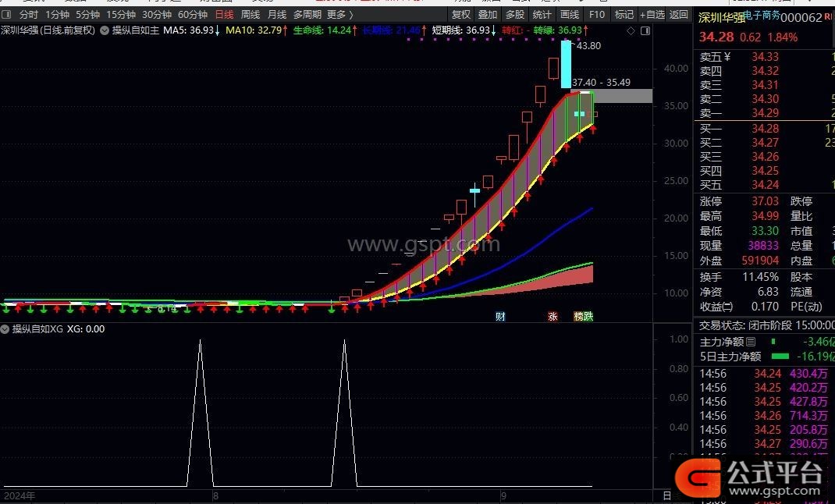Switch to the 60分钟 period tab
This screenshot has height=504, width=835.
192,14
